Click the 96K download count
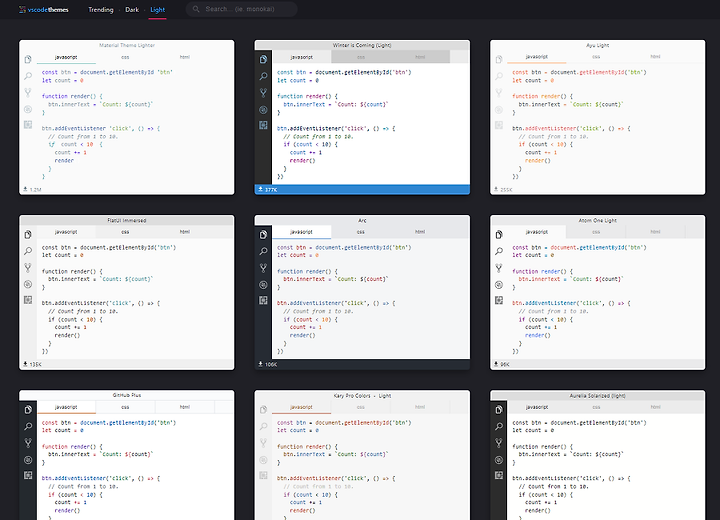Image resolution: width=720 pixels, height=520 pixels. point(502,364)
